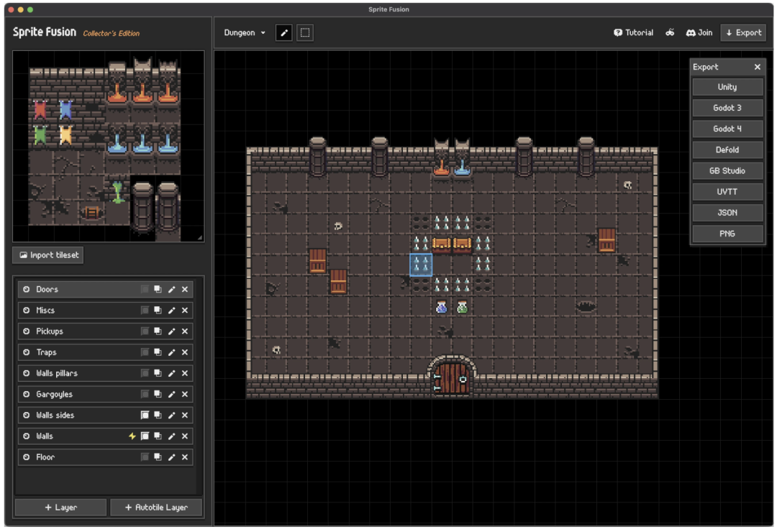Rename the Pickups layer

click(x=171, y=331)
